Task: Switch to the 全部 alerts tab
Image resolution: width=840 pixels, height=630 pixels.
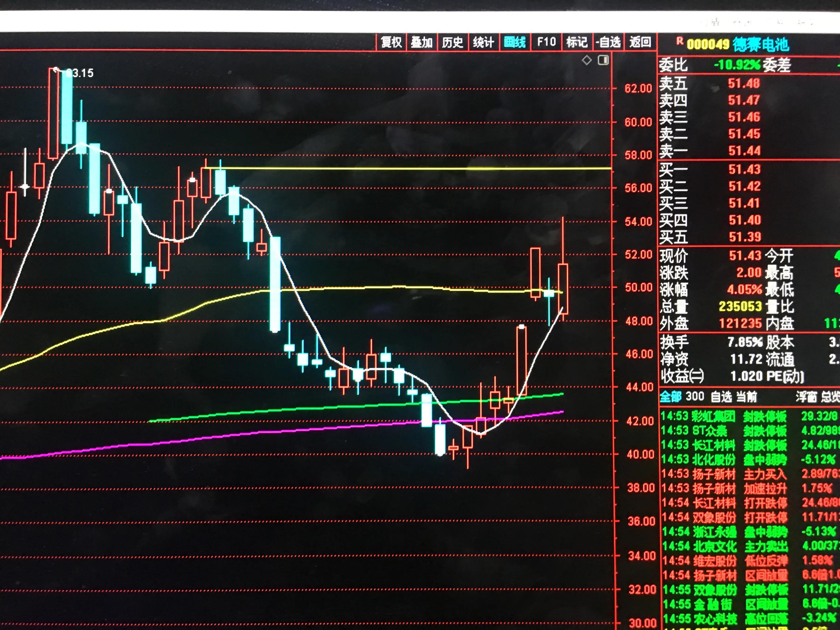Action: tap(670, 397)
